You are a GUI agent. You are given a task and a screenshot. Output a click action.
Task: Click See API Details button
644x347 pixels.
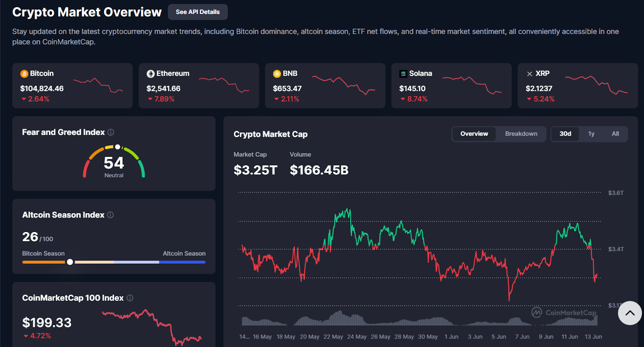click(198, 12)
